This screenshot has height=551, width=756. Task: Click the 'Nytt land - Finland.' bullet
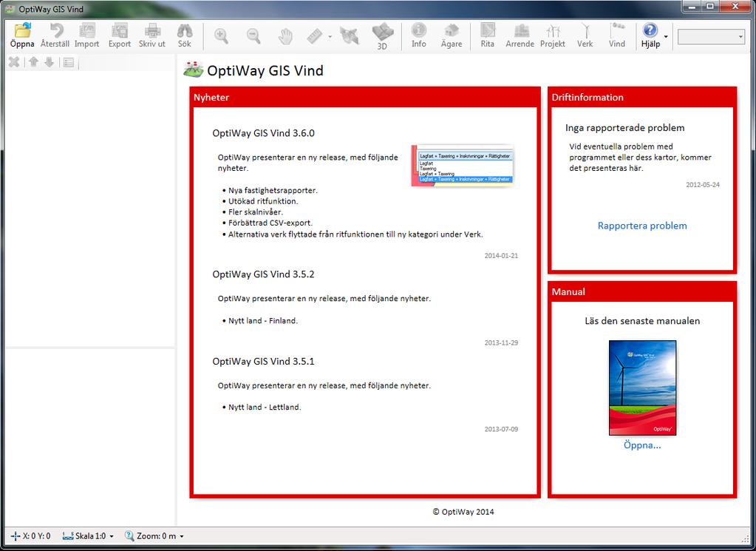[x=263, y=320]
